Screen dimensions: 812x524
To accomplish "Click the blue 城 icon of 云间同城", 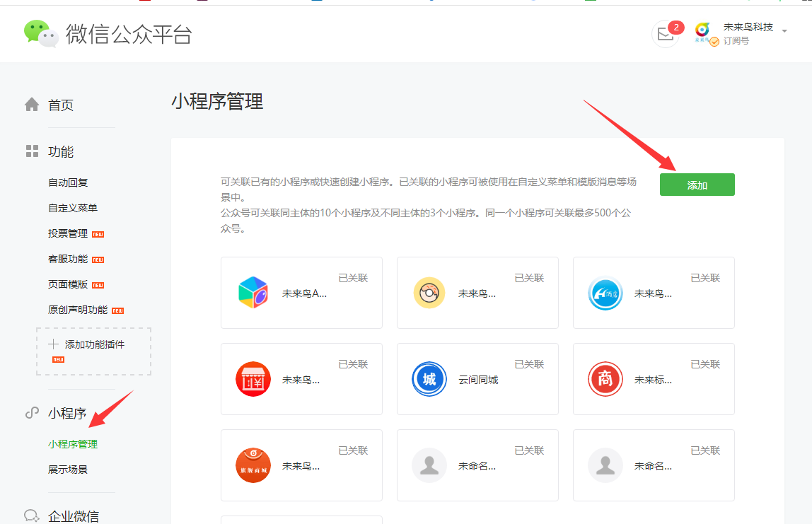I will tap(429, 379).
